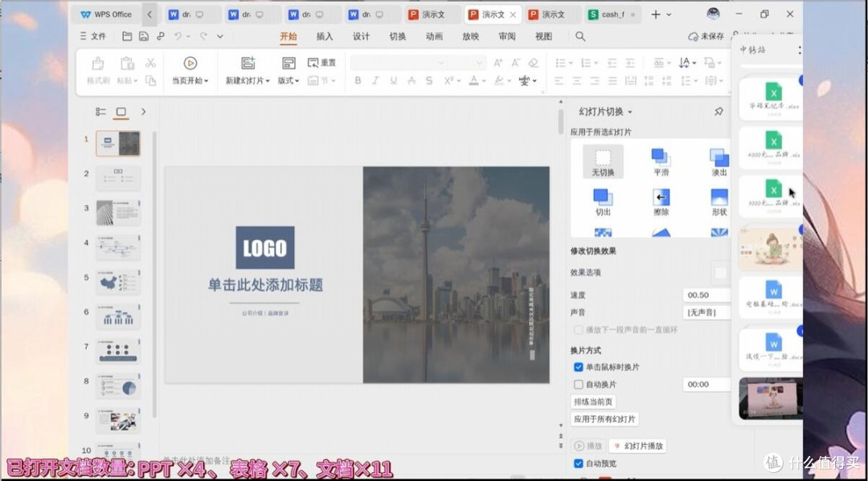The image size is (868, 481).
Task: Click the Layout (版式) icon
Action: [289, 63]
